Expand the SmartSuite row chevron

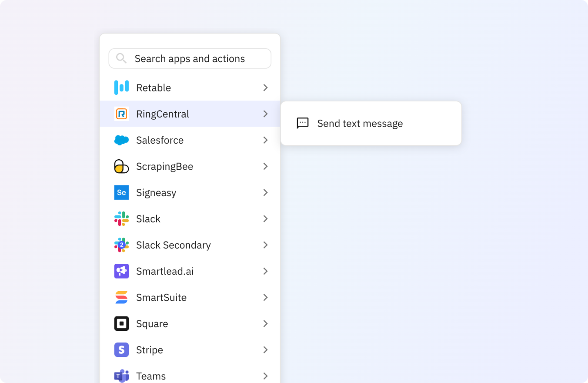(265, 297)
